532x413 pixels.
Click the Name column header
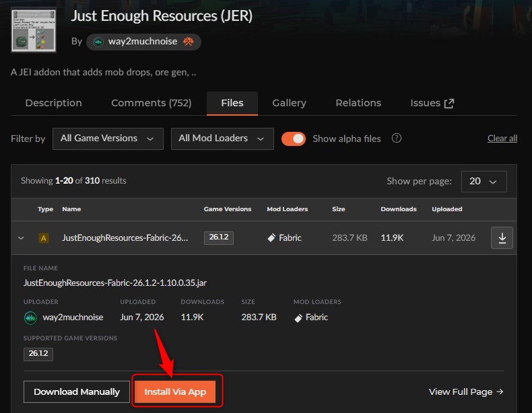point(71,209)
